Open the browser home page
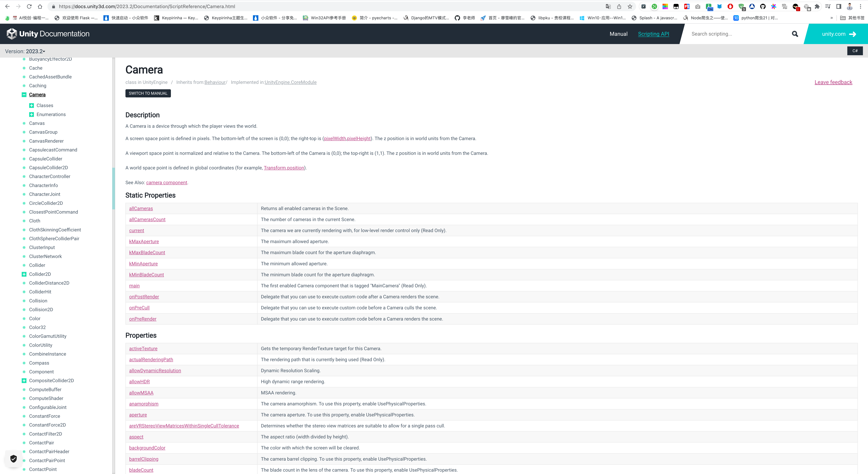868x474 pixels. click(x=40, y=6)
